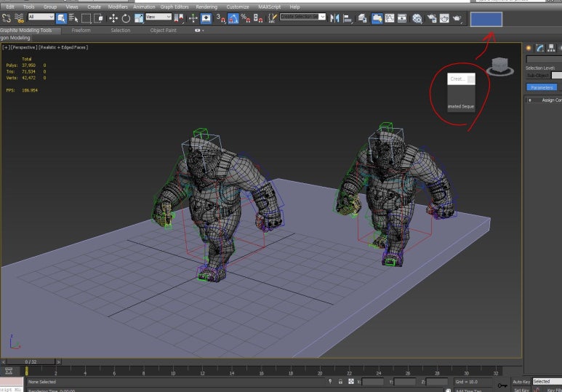The height and width of the screenshot is (392, 562).
Task: Click the Z coordinate input field
Action: 437,382
